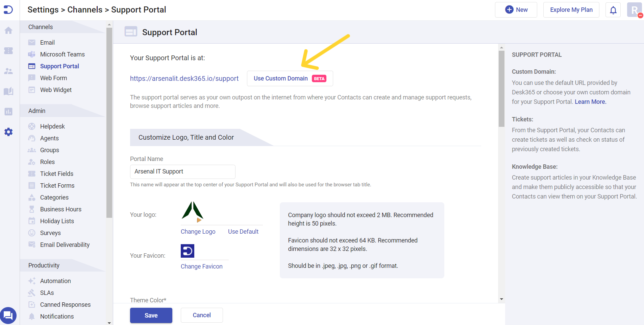The width and height of the screenshot is (644, 325).
Task: Open the Learn More link in the side panel
Action: click(590, 101)
